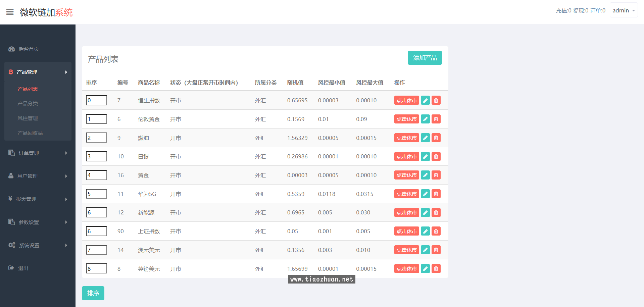
Task: Delete the 英镑美元 product with trash icon
Action: click(436, 268)
